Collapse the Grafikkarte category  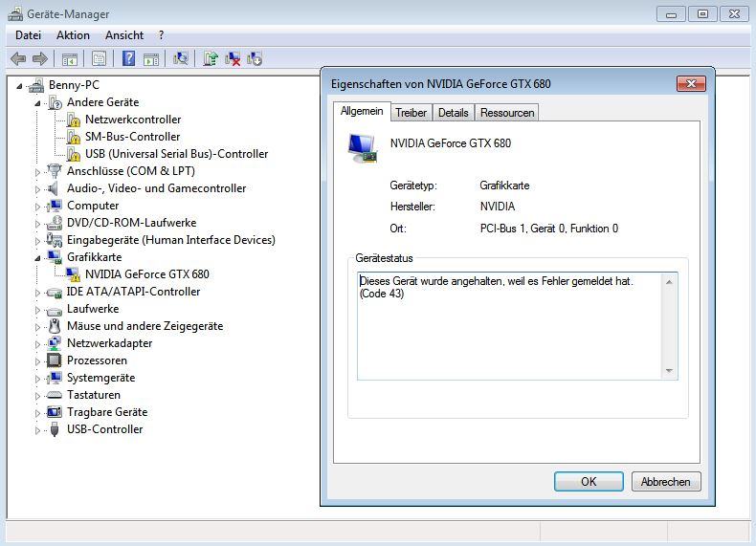click(x=37, y=258)
